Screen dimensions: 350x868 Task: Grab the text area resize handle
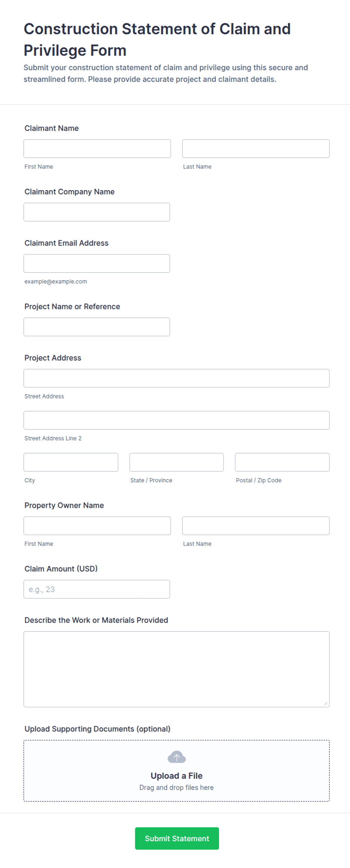click(326, 704)
